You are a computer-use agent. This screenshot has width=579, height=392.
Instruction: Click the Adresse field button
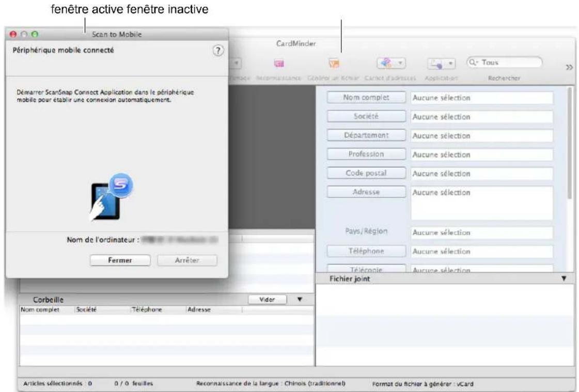(366, 192)
